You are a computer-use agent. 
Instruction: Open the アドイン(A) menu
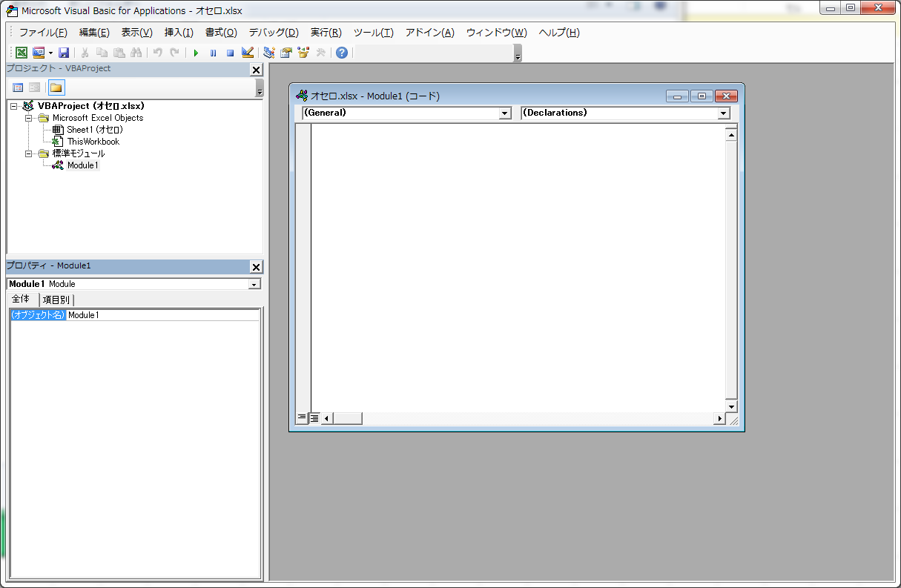(430, 33)
